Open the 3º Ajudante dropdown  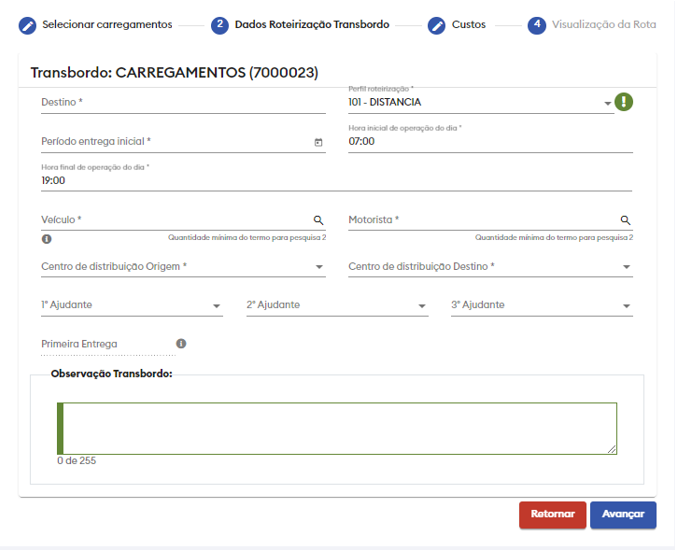tap(626, 306)
